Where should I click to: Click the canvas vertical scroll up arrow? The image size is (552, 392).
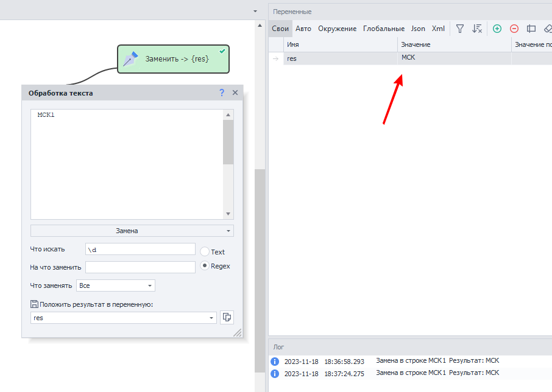260,26
